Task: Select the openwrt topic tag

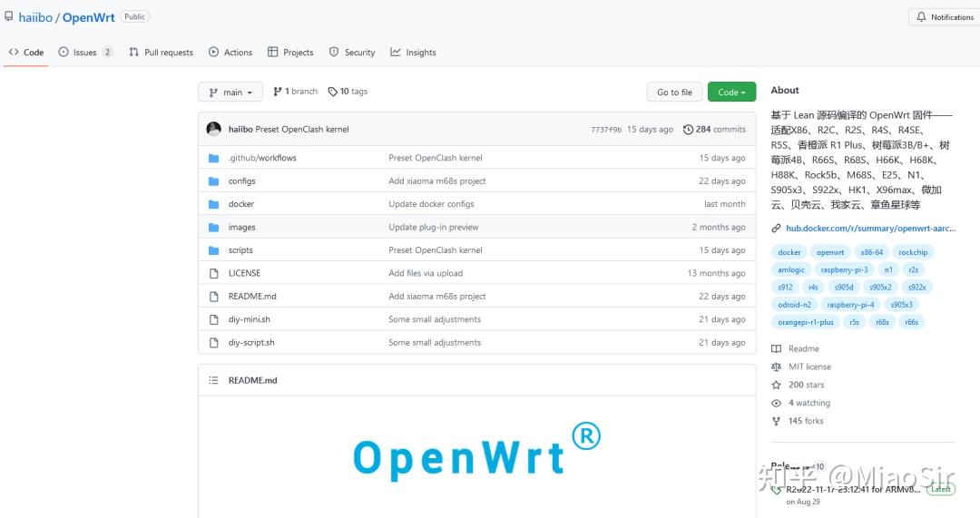Action: (830, 252)
